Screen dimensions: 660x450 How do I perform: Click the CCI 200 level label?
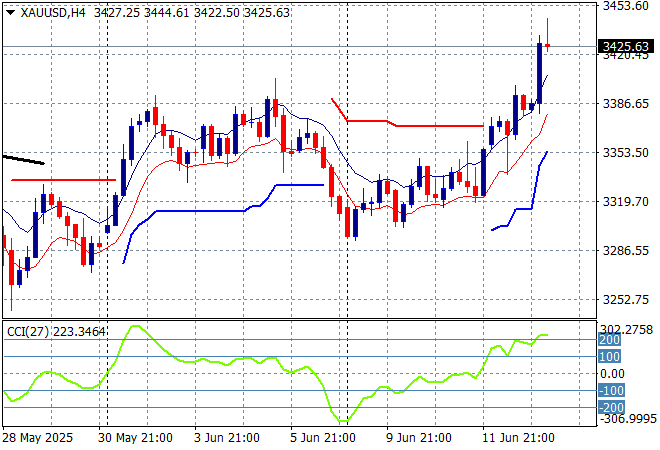click(x=609, y=340)
